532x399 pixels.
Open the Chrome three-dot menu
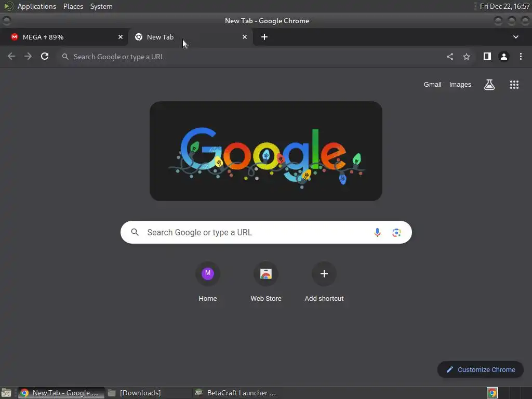(521, 56)
